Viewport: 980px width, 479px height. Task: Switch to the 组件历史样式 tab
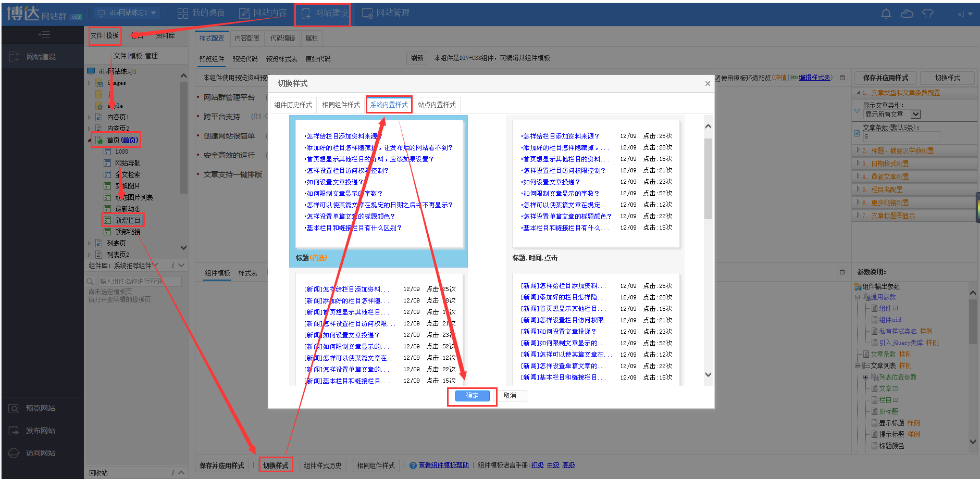(293, 105)
